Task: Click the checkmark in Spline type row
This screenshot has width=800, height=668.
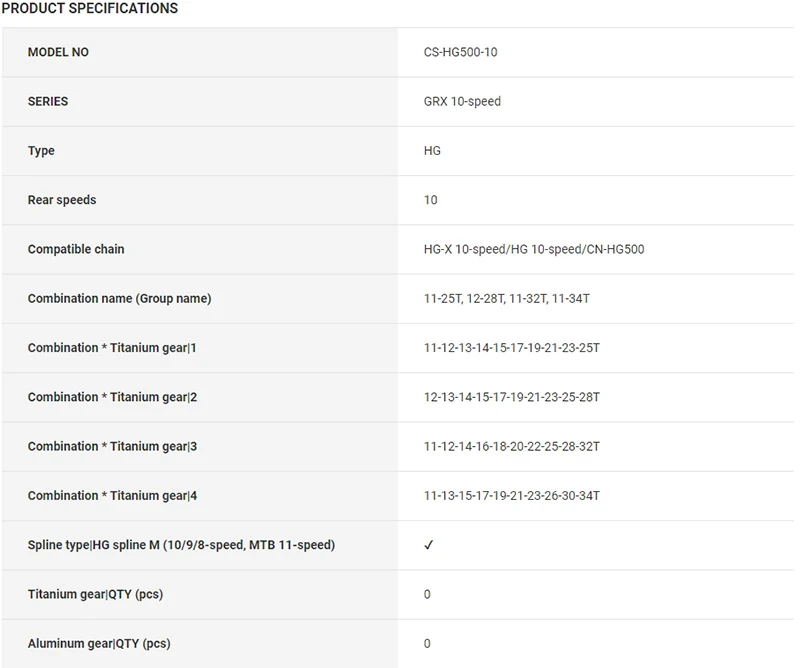Action: coord(429,545)
